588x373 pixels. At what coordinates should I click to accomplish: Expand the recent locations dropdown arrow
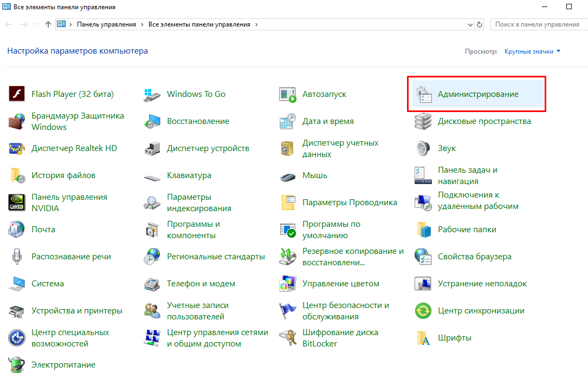coord(37,24)
